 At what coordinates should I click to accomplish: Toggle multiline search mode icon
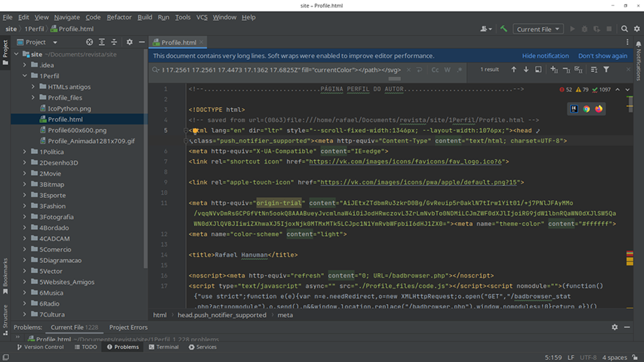[x=594, y=69]
